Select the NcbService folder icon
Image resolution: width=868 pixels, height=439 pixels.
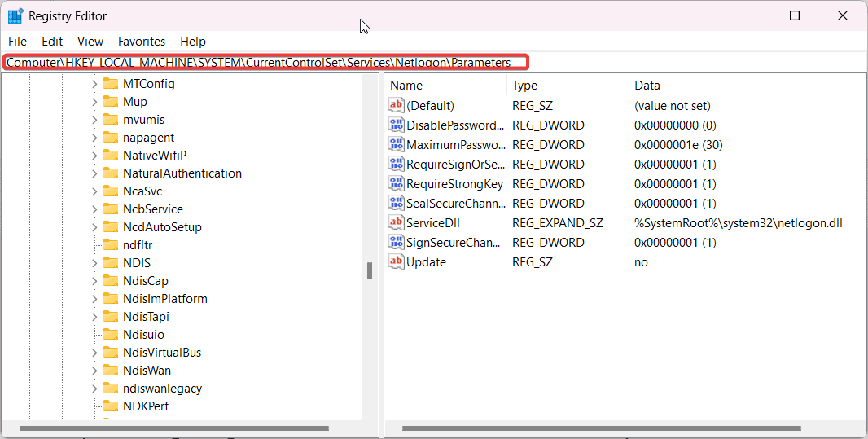pyautogui.click(x=111, y=209)
